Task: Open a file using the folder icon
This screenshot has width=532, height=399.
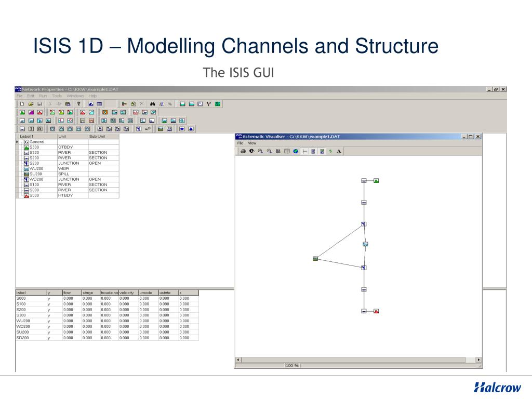Action: pyautogui.click(x=31, y=104)
